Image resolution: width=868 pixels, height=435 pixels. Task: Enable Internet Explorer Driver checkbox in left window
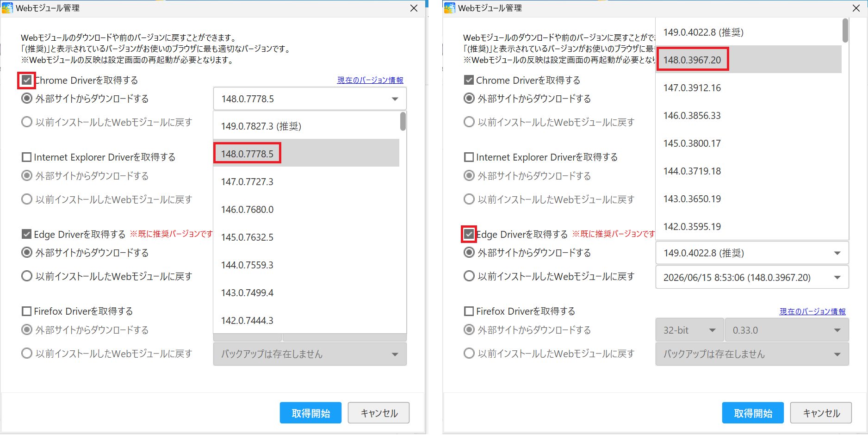(x=27, y=157)
